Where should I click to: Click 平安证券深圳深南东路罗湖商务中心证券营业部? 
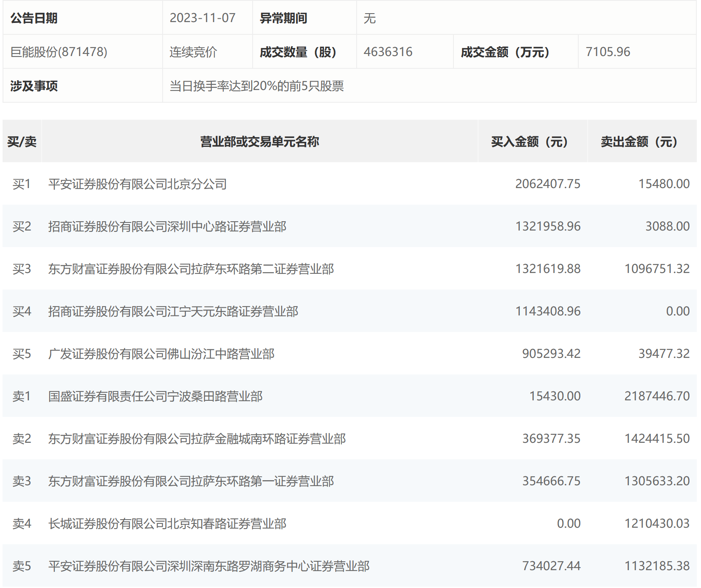[209, 566]
